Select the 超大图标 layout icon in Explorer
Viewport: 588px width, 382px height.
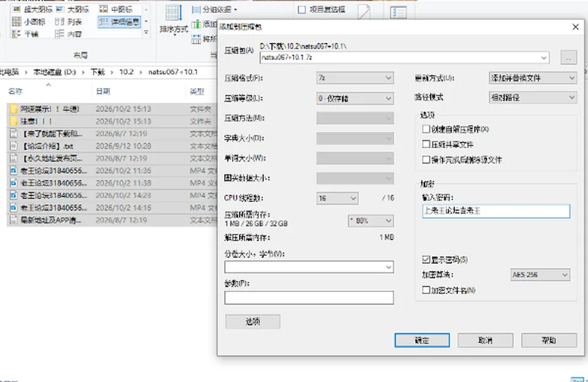point(17,9)
